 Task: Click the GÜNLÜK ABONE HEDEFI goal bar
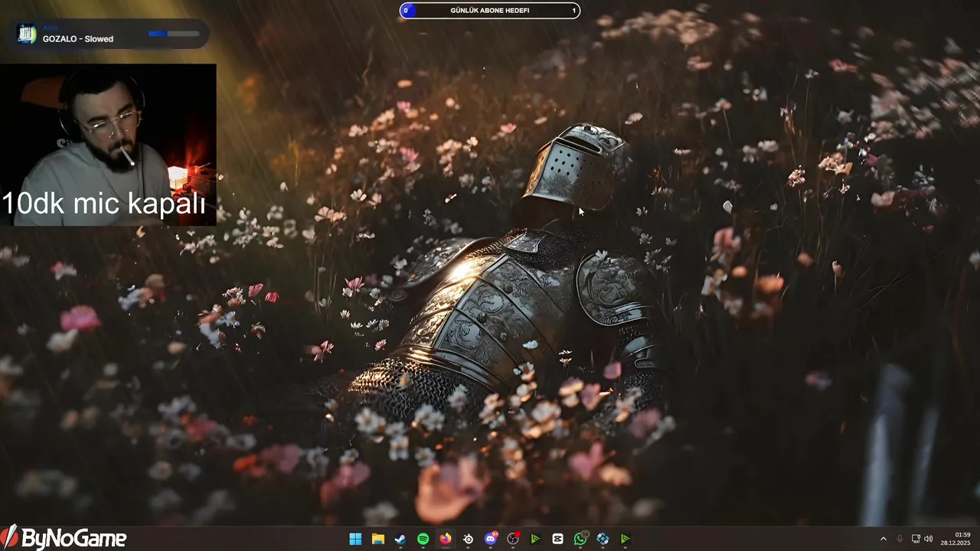pos(490,11)
